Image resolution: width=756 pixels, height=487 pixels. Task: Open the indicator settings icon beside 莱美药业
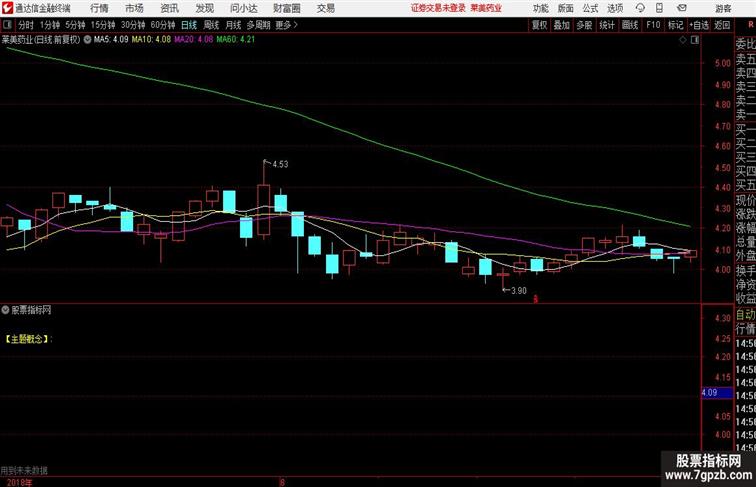point(87,40)
